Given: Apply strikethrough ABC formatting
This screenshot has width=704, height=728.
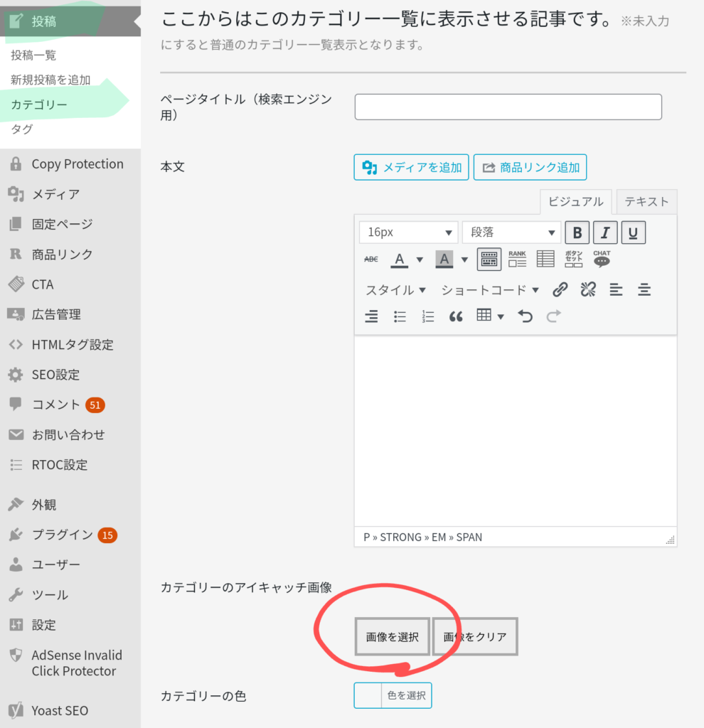Looking at the screenshot, I should tap(371, 259).
